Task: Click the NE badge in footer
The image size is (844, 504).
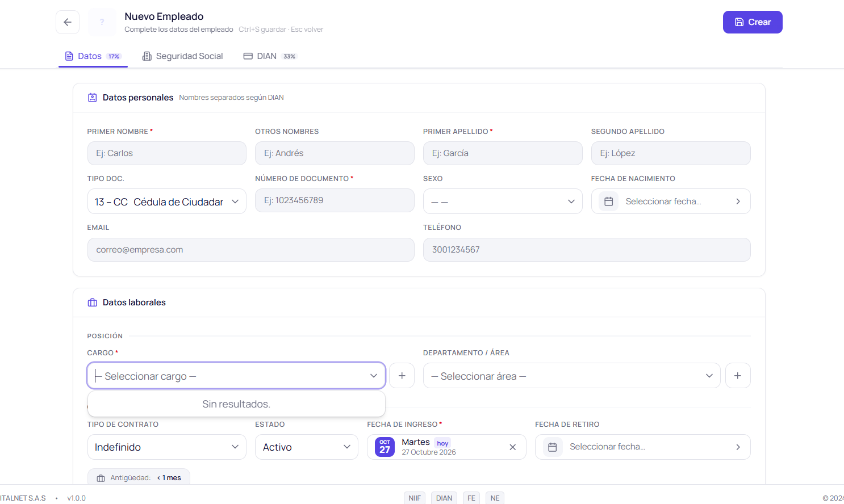Action: [495, 498]
